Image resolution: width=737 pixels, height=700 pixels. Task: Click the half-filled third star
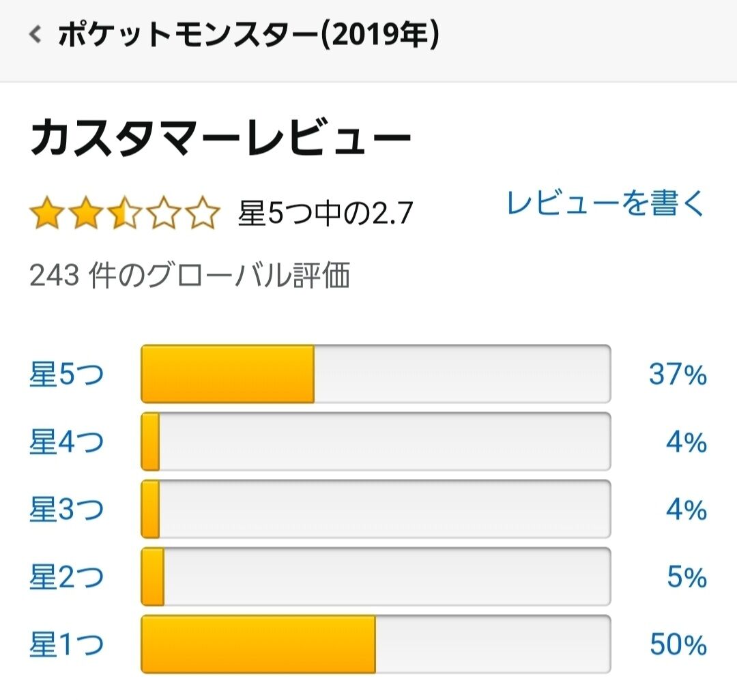point(125,213)
